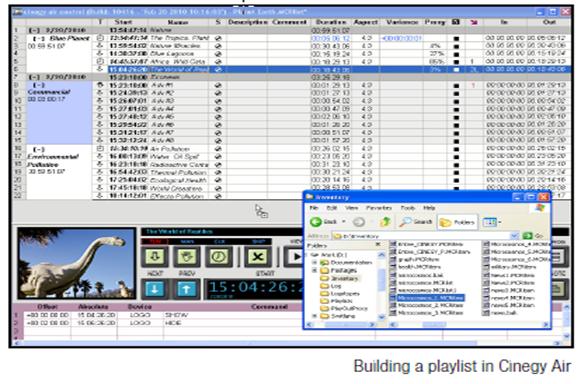The width and height of the screenshot is (588, 384).
Task: Click the green X control button
Action: (x=258, y=256)
